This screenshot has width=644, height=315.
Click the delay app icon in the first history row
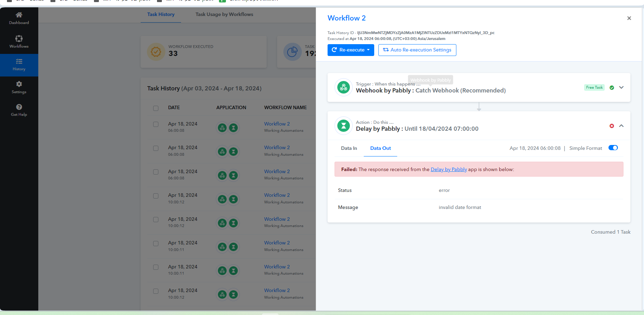point(234,128)
